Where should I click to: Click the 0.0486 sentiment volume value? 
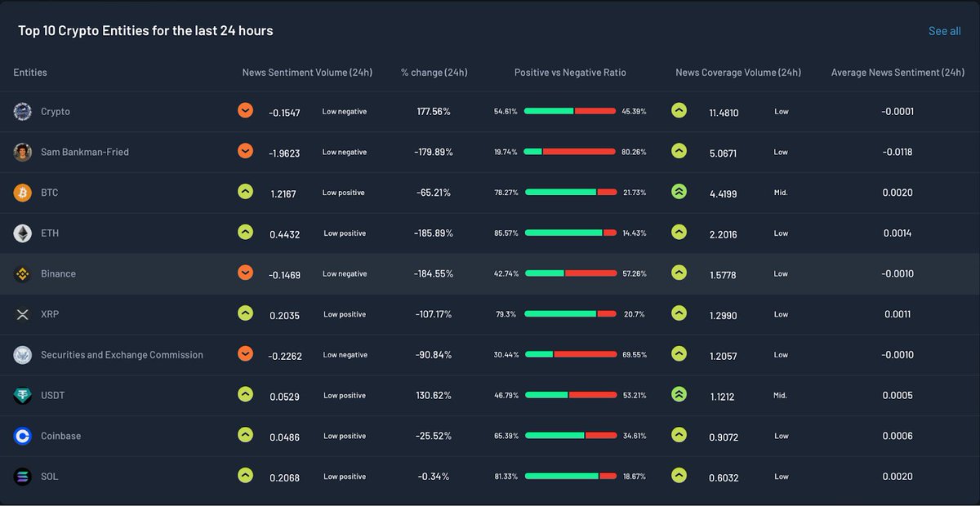click(284, 437)
